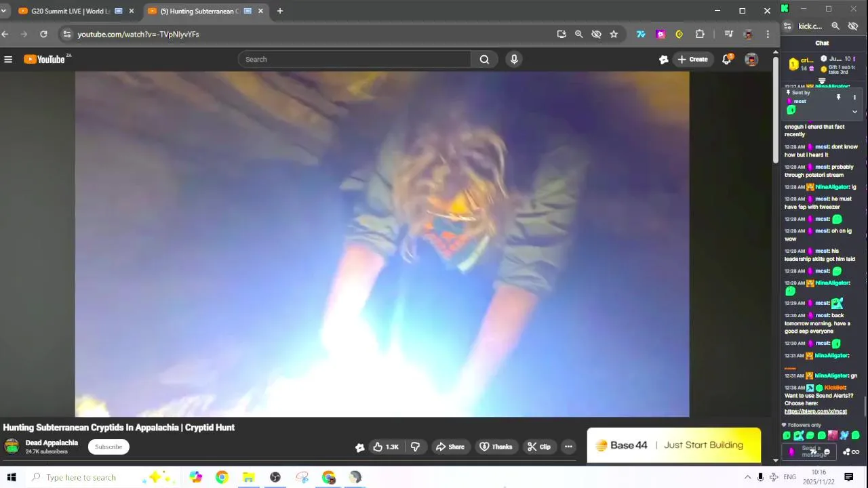Open the 7TV browser extension

tap(641, 34)
